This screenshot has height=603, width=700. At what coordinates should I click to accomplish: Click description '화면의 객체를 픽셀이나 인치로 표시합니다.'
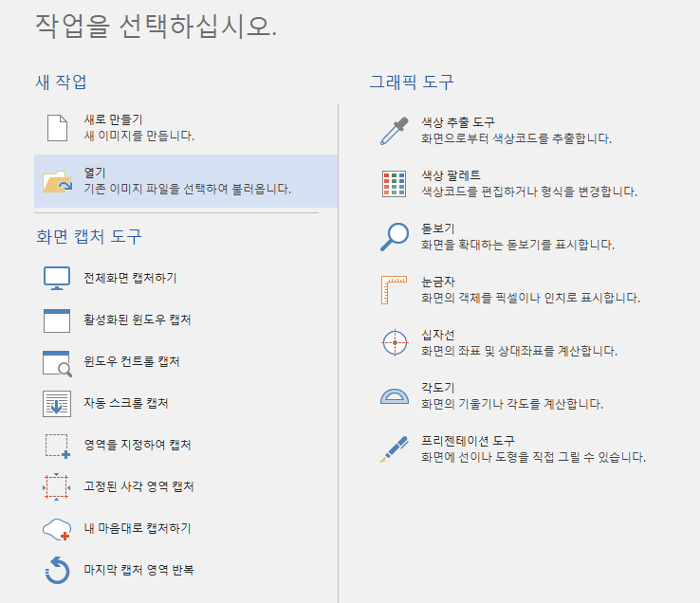point(531,298)
